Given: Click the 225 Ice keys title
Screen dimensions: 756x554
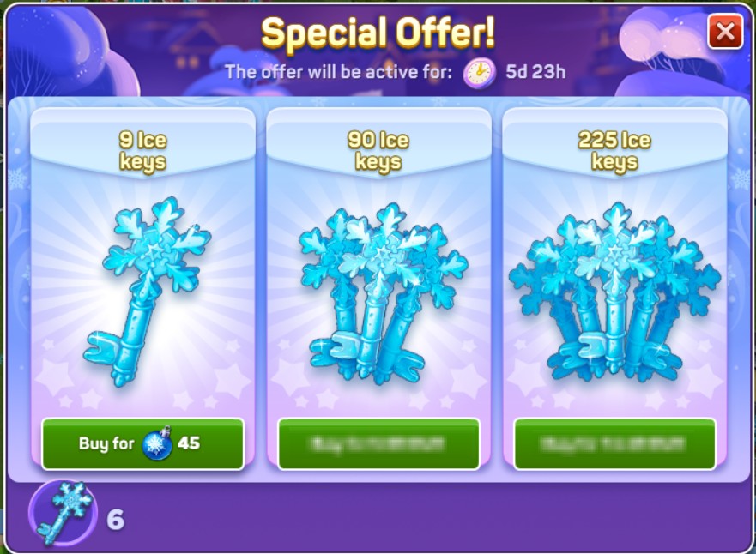Looking at the screenshot, I should 614,151.
